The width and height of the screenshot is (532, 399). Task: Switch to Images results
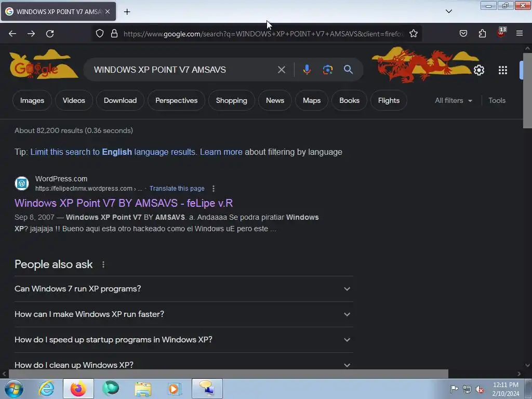point(32,100)
